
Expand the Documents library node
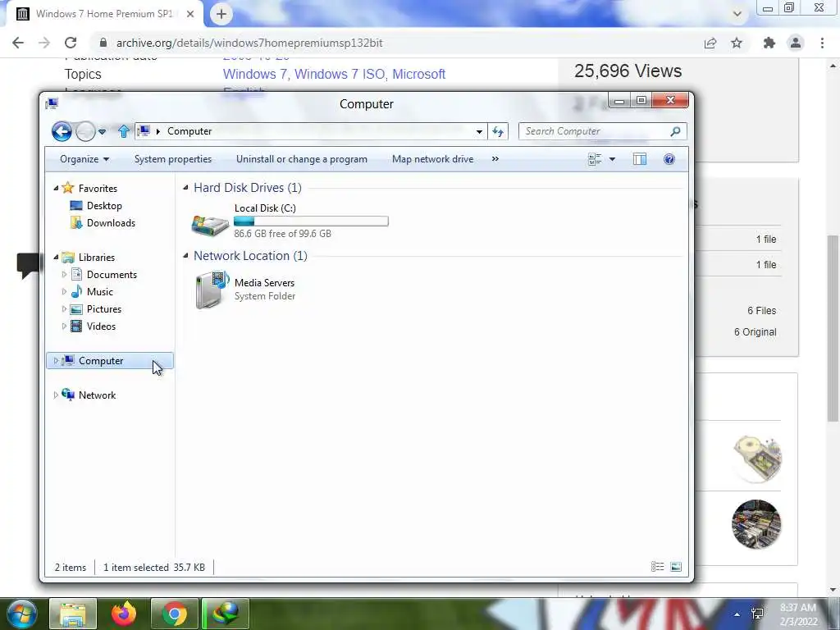pyautogui.click(x=64, y=275)
